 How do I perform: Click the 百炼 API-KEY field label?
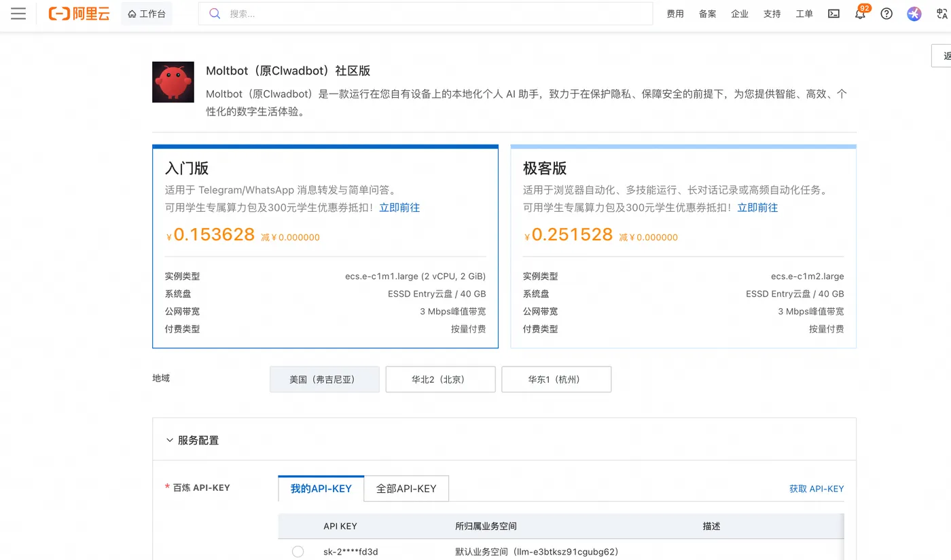click(201, 487)
